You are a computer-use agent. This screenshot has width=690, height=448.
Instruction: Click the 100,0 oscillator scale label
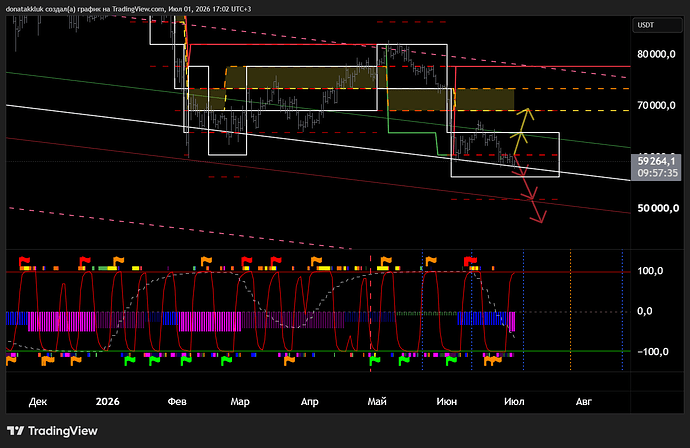650,271
